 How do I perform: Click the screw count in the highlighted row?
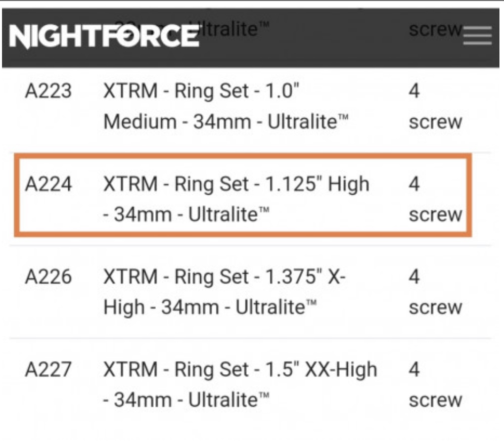435,200
